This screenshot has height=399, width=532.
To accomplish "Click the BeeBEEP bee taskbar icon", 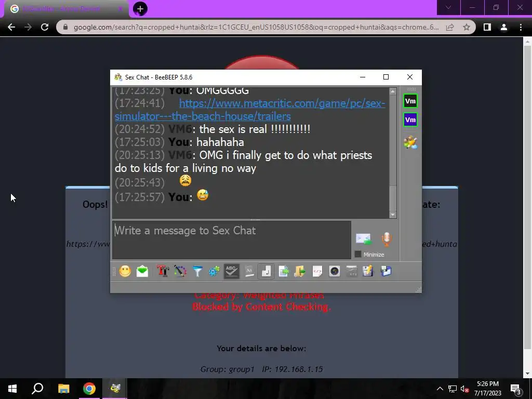I will 115,389.
